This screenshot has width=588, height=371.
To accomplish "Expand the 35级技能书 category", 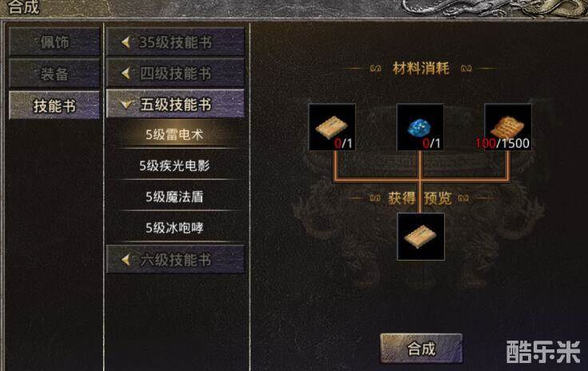I will pos(176,42).
